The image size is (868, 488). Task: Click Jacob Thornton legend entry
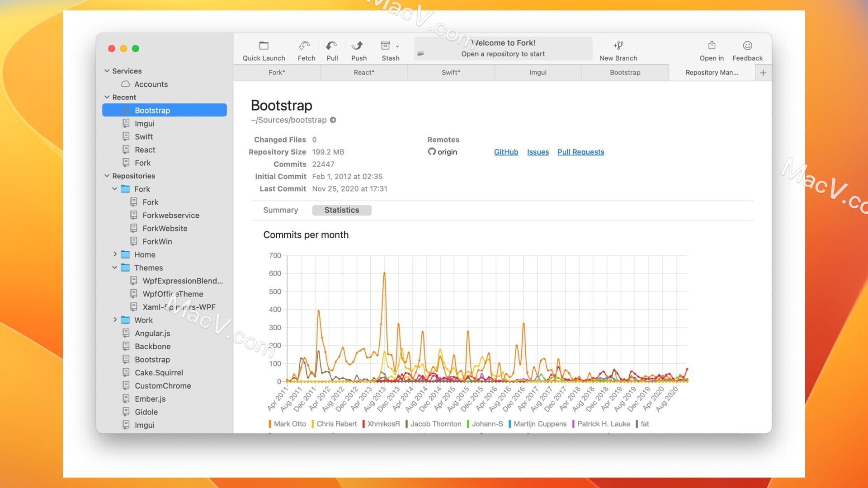(x=433, y=424)
